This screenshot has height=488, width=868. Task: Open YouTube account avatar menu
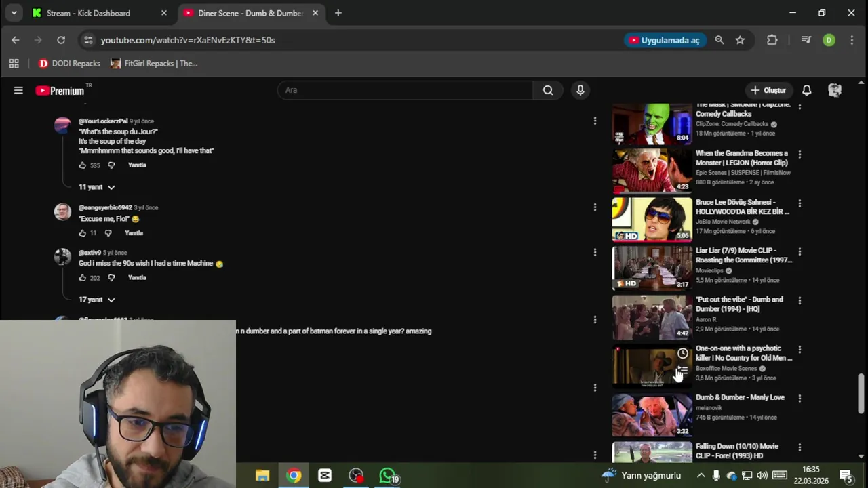[x=835, y=90]
